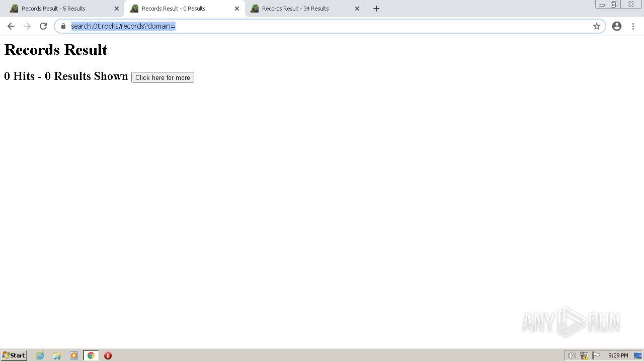This screenshot has height=362, width=644.
Task: Close the 5 Results tab
Action: click(117, 9)
